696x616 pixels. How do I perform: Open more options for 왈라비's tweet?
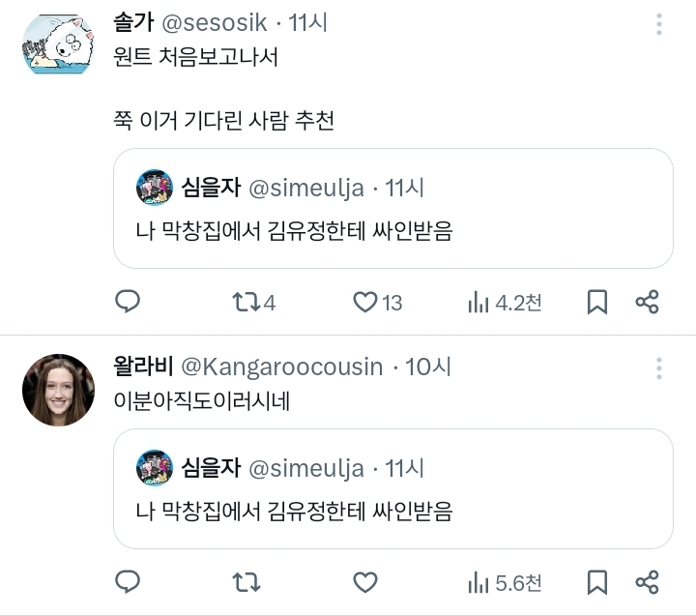pos(659,368)
